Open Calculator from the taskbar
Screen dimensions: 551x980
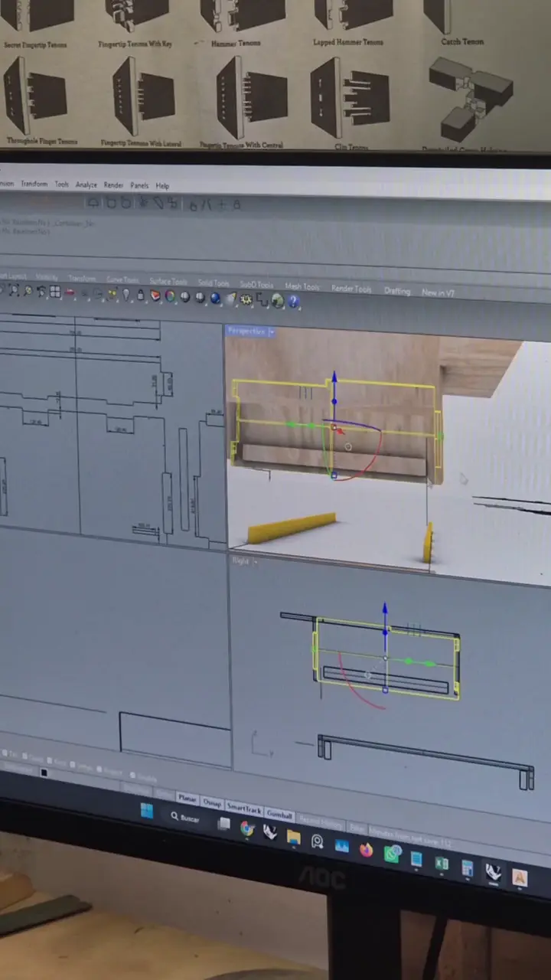point(467,867)
